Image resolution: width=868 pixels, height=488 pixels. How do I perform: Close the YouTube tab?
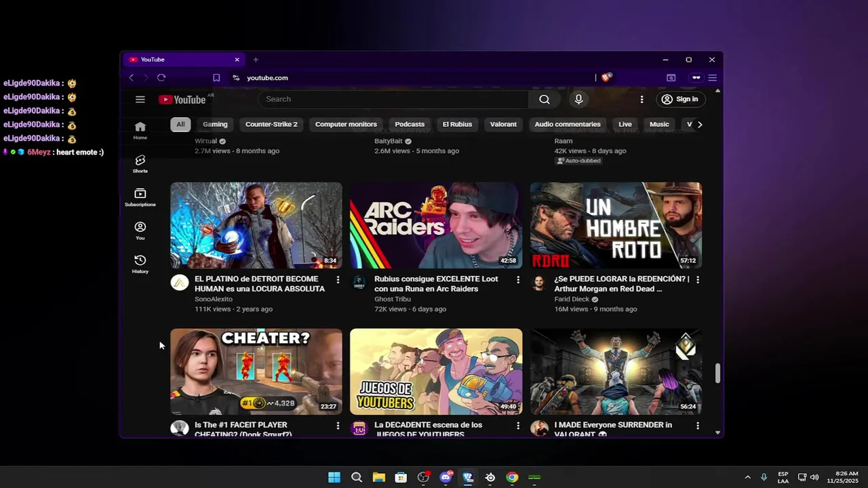237,60
